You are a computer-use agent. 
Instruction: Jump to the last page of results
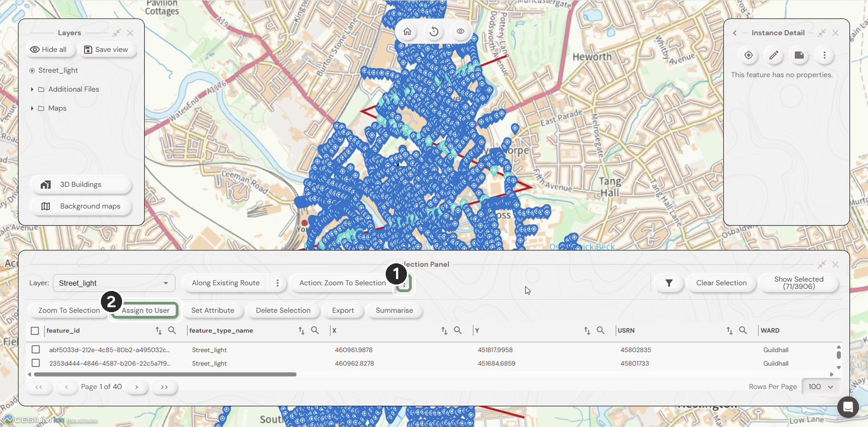click(x=164, y=387)
